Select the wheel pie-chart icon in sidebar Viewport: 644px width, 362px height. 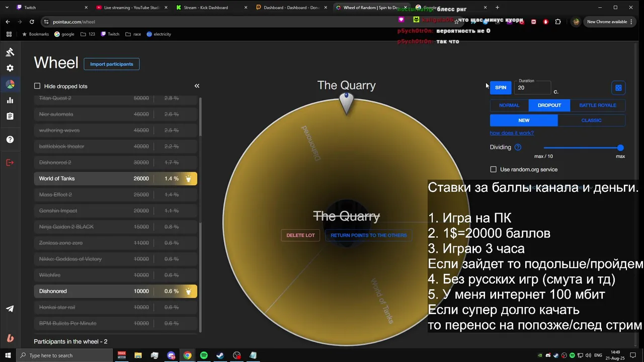click(x=10, y=84)
